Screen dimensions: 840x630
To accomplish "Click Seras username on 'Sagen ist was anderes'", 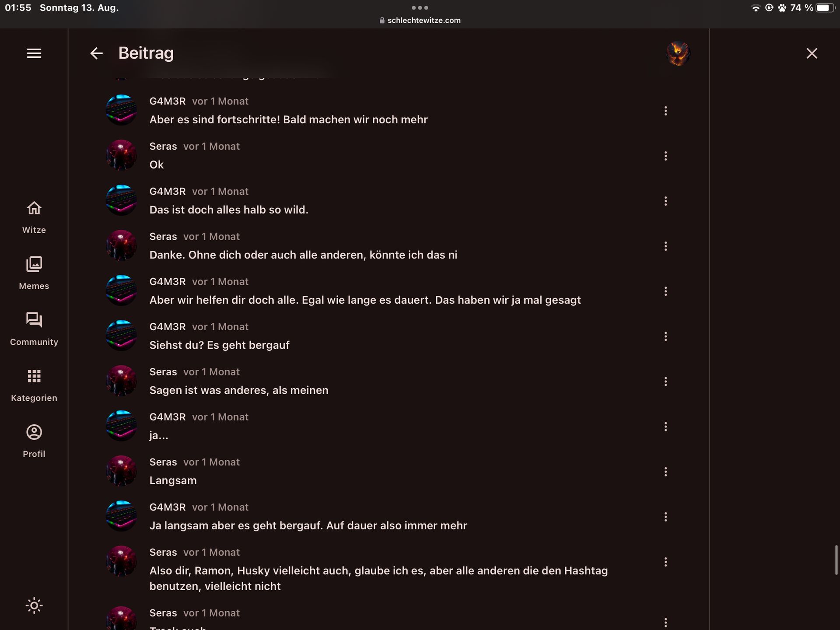I will [x=163, y=372].
